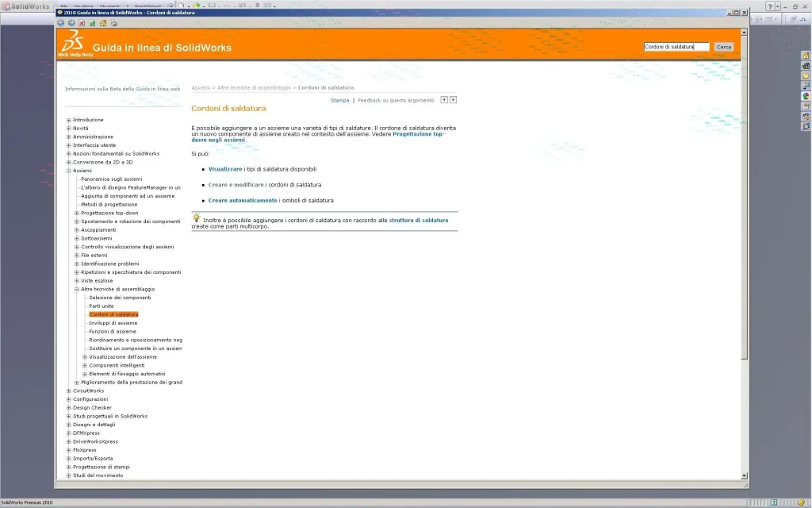Select Inviluppi di assieme tree item
The width and height of the screenshot is (812, 508).
coord(113,323)
